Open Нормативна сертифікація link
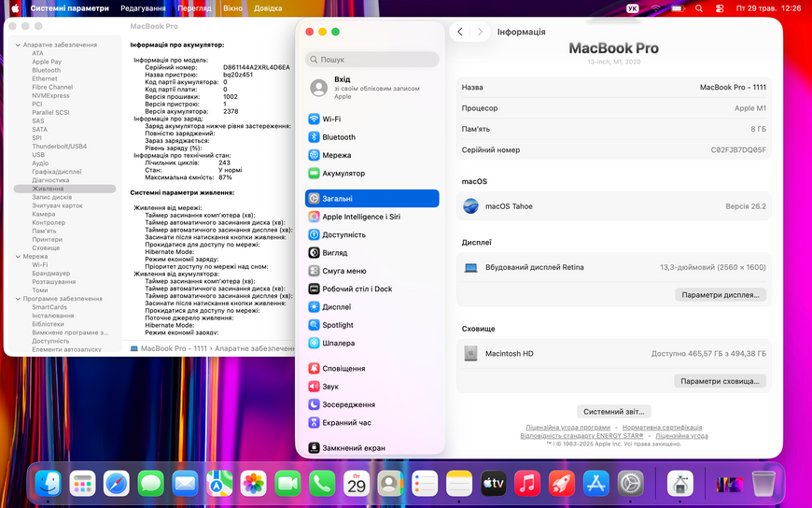Image resolution: width=812 pixels, height=508 pixels. (x=662, y=427)
